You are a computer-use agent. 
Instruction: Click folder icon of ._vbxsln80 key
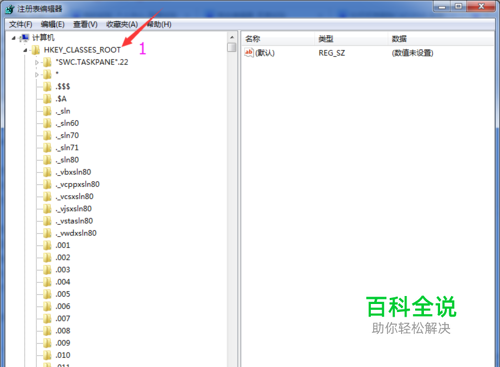point(47,172)
